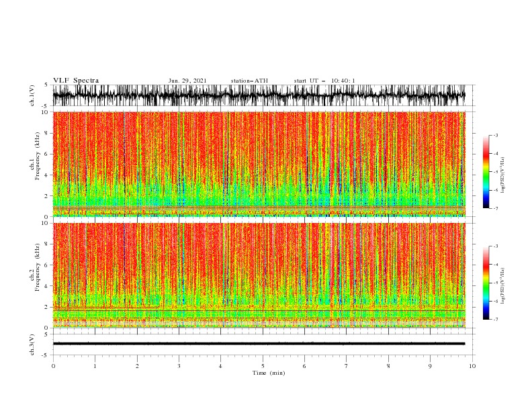Screen dimensions: 532x411
Task: Click ch.2 frequency tick label '10'
Action: click(x=46, y=223)
